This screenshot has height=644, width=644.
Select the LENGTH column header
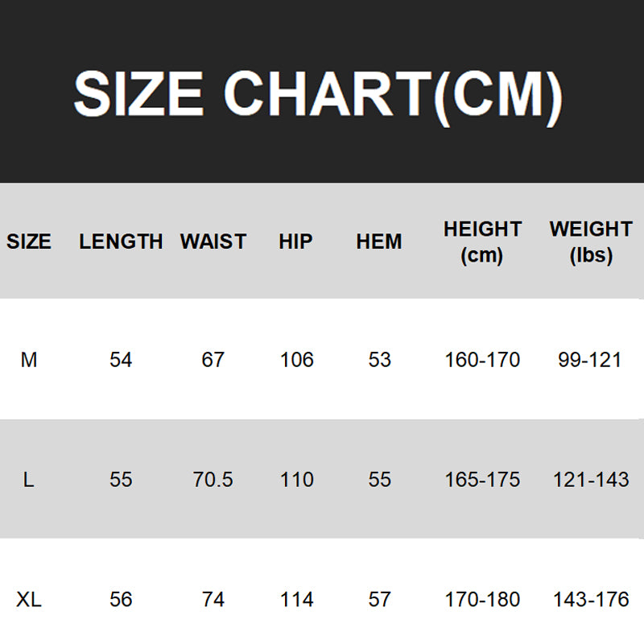(x=121, y=242)
